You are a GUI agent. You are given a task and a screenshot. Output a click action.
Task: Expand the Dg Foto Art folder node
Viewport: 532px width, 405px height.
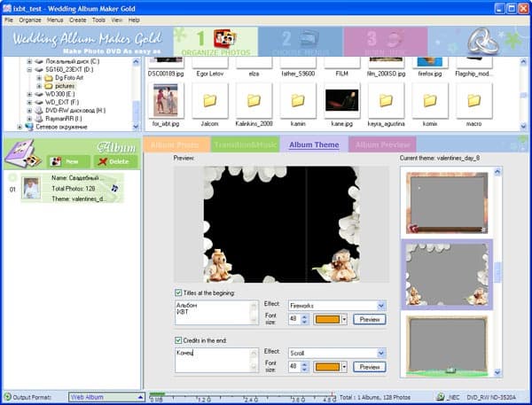coord(39,78)
